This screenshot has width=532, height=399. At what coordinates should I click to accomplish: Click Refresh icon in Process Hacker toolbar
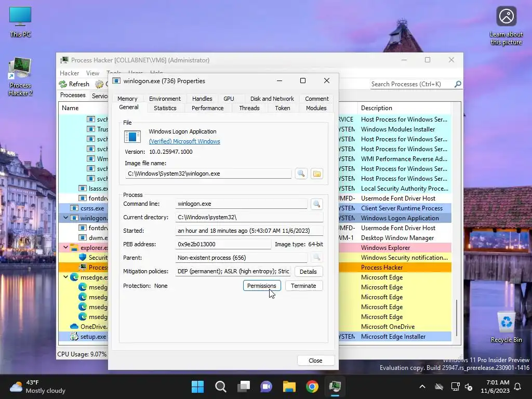coord(63,84)
